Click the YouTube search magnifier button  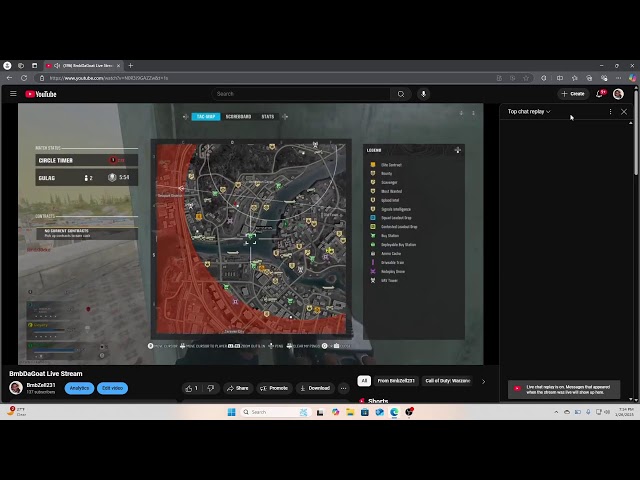401,94
